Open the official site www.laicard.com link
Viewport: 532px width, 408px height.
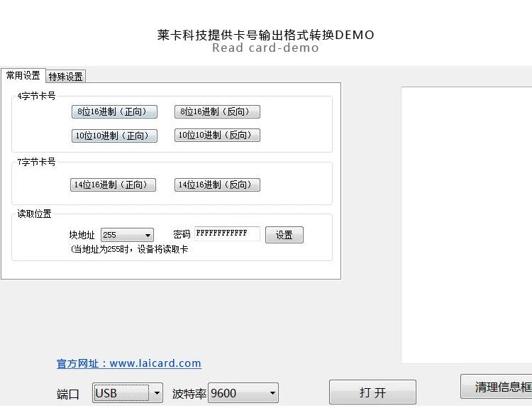129,363
